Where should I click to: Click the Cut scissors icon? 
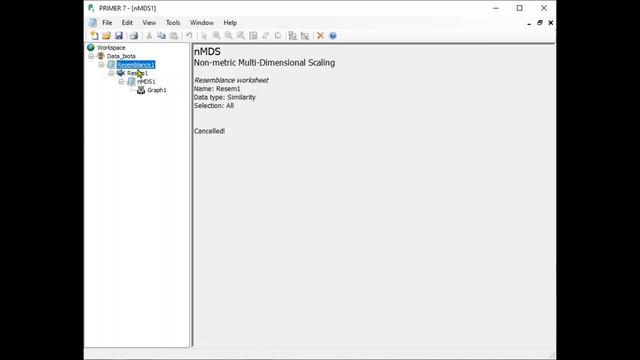click(149, 36)
